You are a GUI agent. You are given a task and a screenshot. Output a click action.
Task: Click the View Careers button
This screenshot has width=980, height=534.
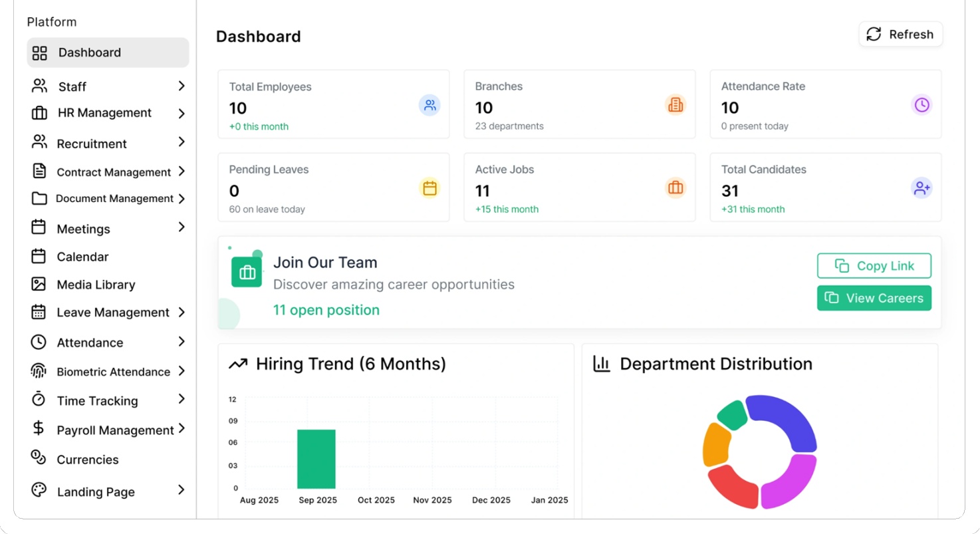click(874, 298)
